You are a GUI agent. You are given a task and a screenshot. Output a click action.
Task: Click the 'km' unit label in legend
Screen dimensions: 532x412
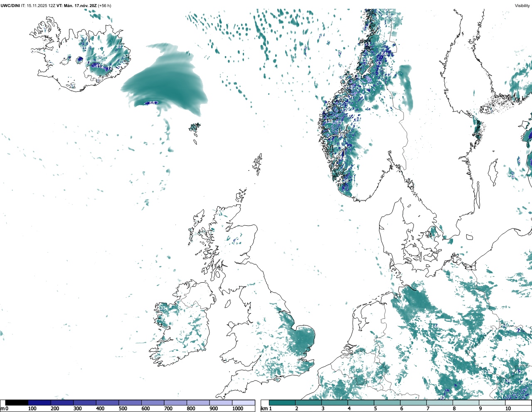click(x=264, y=409)
